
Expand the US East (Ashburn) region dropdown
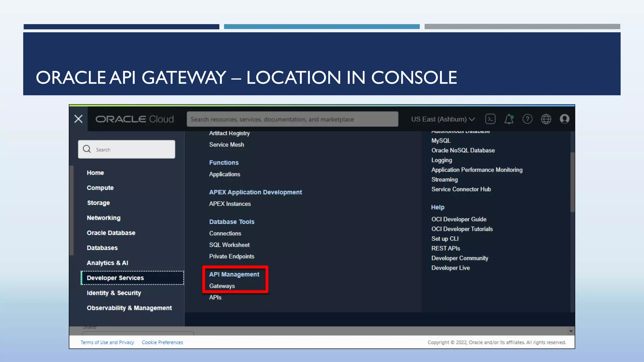click(443, 119)
